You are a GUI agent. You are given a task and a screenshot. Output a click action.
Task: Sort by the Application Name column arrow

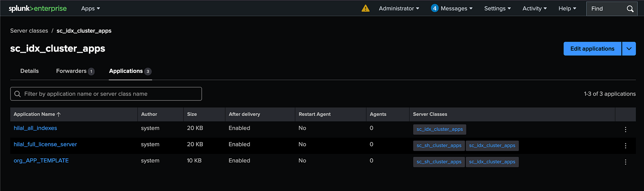pyautogui.click(x=59, y=114)
